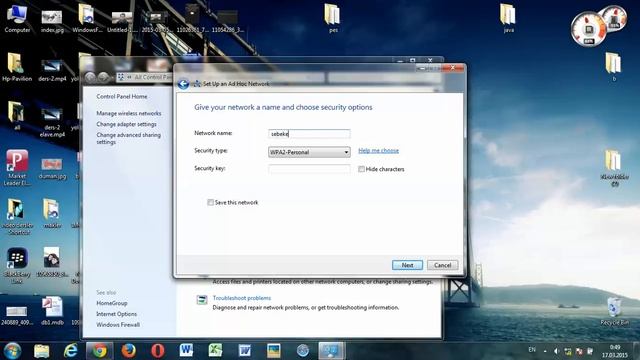This screenshot has height=360, width=640.
Task: Click the Security key field
Action: (309, 169)
